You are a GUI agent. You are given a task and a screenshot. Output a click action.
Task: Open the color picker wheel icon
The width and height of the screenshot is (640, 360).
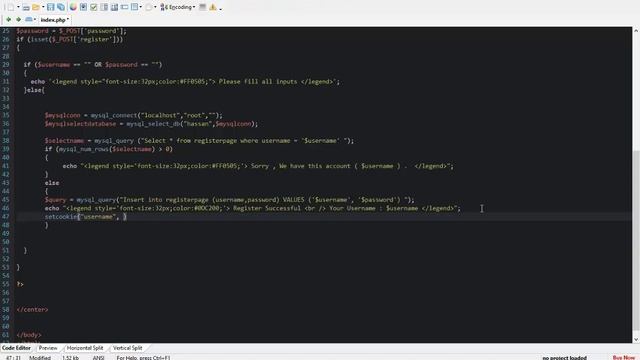(x=73, y=7)
